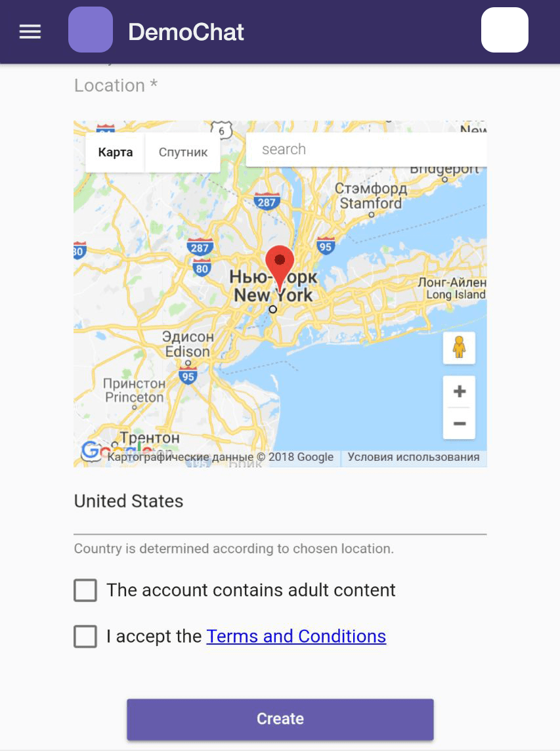Click the DemoChat title text
Viewport: 560px width, 751px height.
click(186, 32)
